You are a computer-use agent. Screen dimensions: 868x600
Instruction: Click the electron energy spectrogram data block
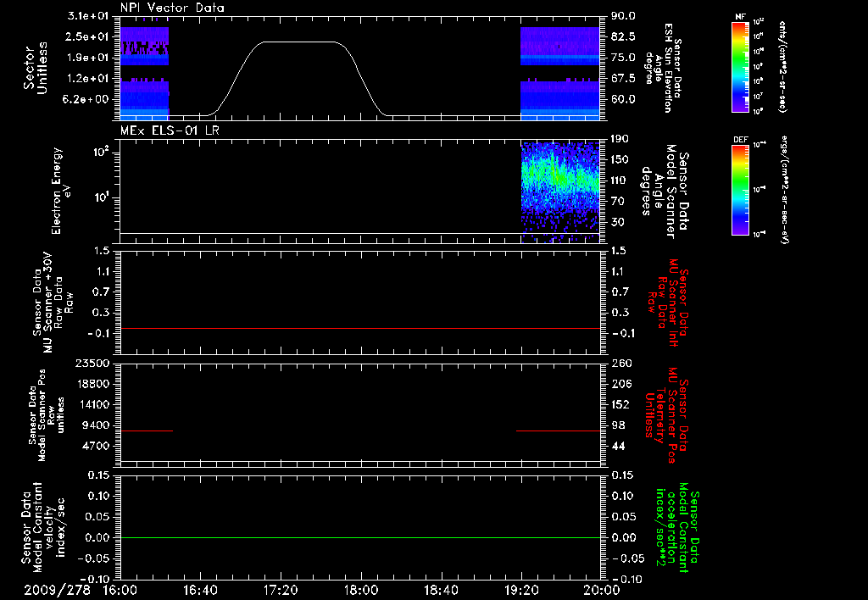[560, 192]
